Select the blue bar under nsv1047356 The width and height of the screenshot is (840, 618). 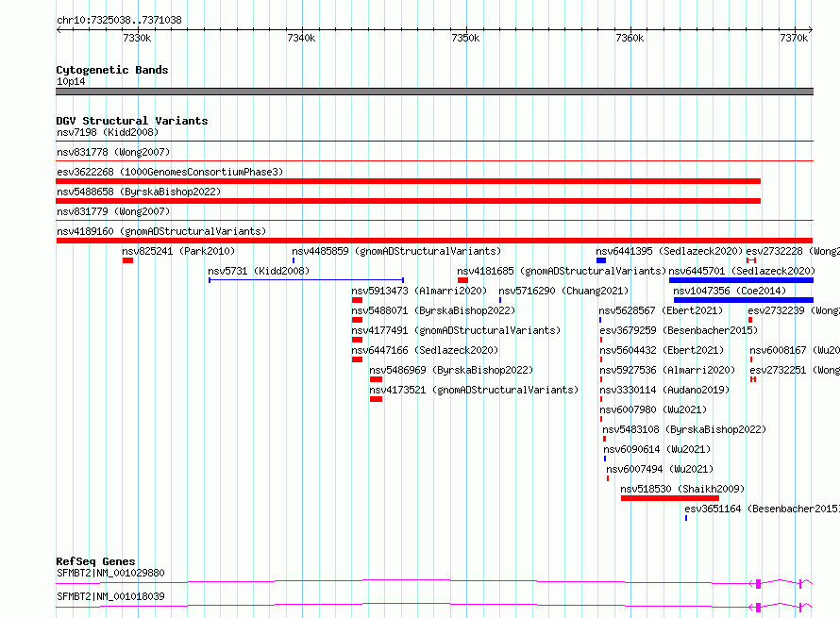click(x=744, y=300)
